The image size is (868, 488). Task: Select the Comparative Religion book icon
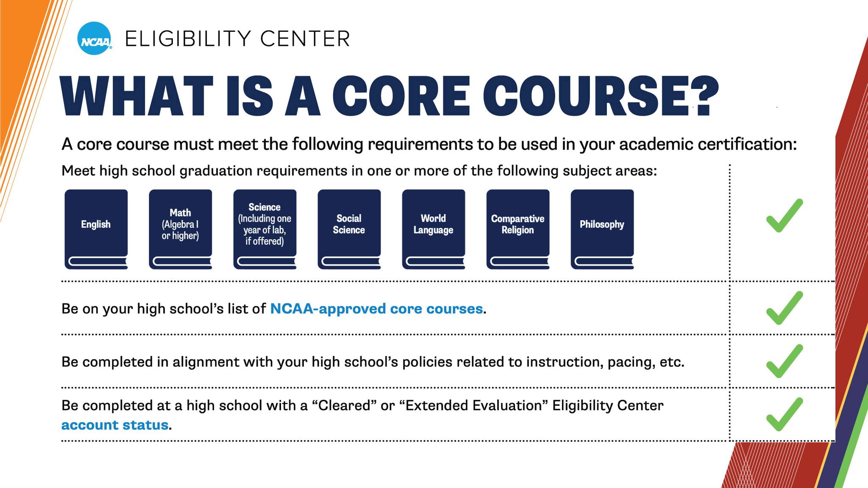[518, 229]
